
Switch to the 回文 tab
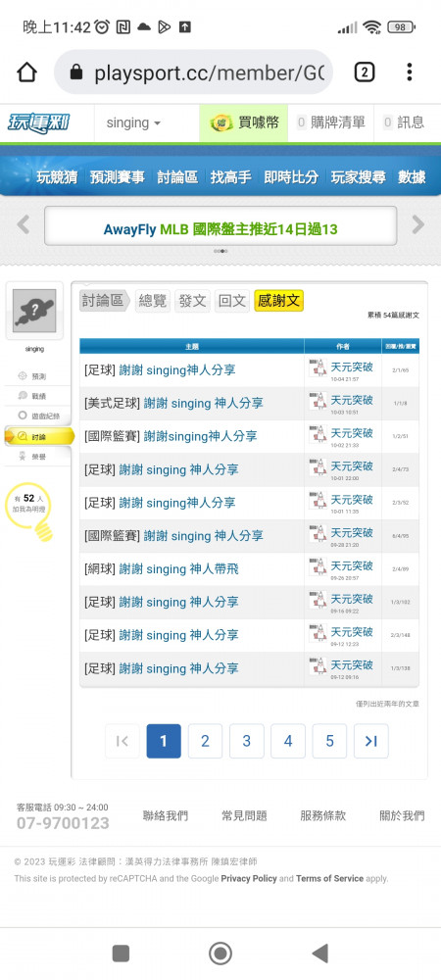pos(232,301)
